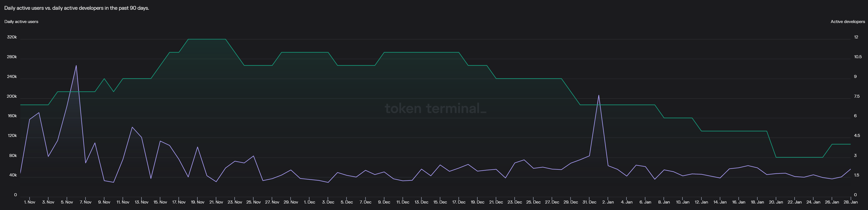
Task: Click the "17. Nov" date label
Action: coord(179,202)
